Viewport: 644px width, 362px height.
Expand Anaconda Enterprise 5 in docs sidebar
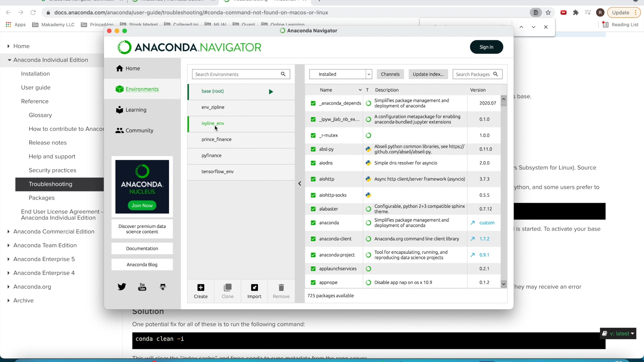point(8,259)
